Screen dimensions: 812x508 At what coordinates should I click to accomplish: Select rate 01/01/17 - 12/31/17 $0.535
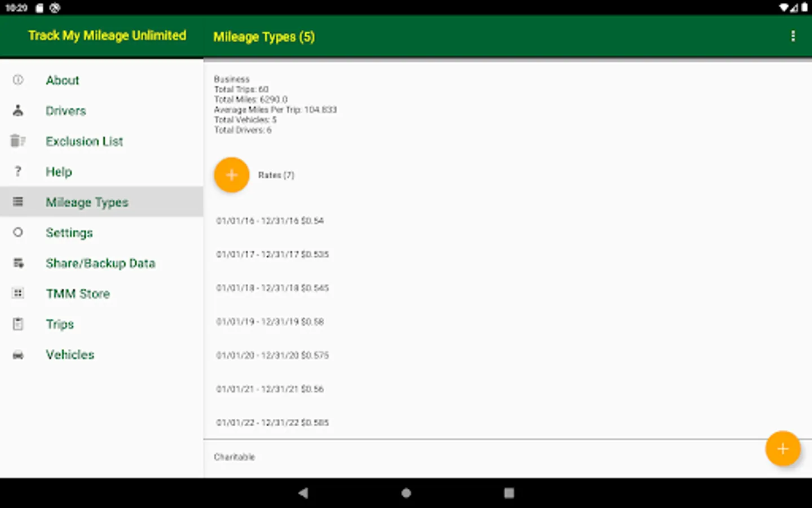tap(272, 255)
